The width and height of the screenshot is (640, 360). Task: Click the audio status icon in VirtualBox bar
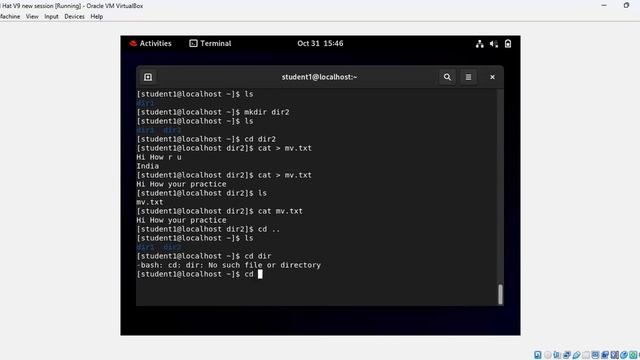pyautogui.click(x=557, y=355)
